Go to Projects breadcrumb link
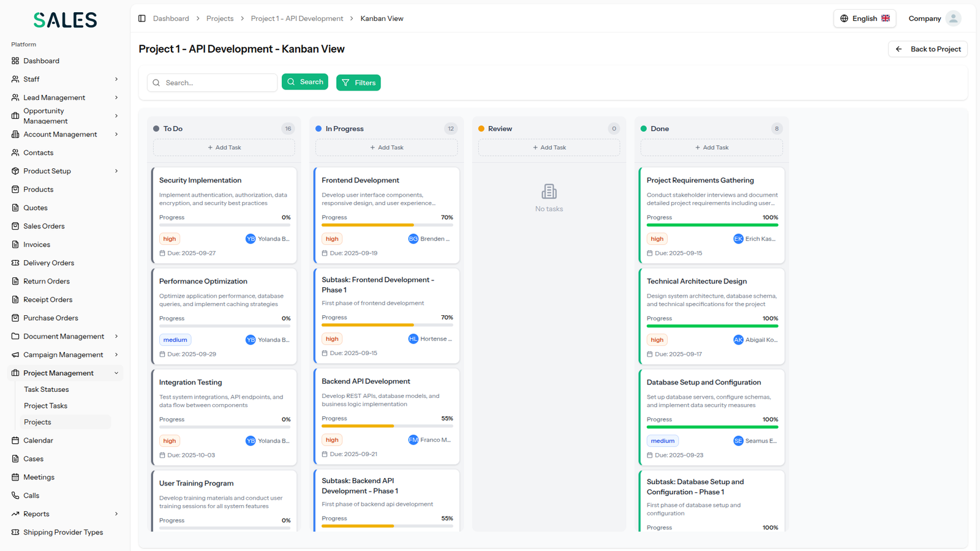Screen dimensions: 980x551 coord(220,18)
